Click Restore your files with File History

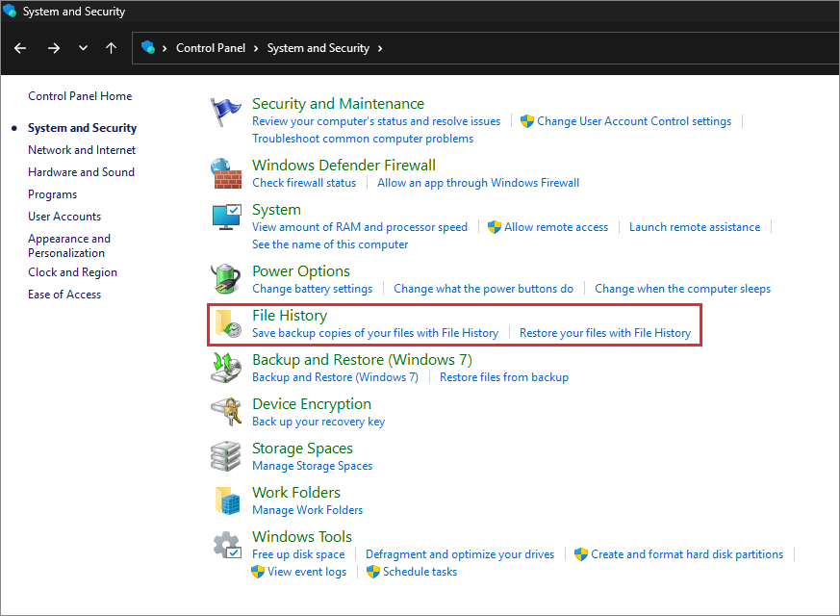click(x=605, y=333)
